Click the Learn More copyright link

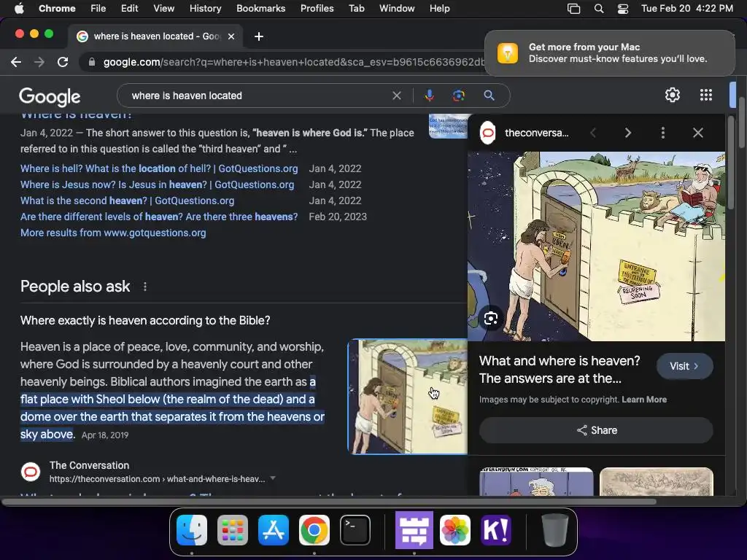pyautogui.click(x=644, y=400)
